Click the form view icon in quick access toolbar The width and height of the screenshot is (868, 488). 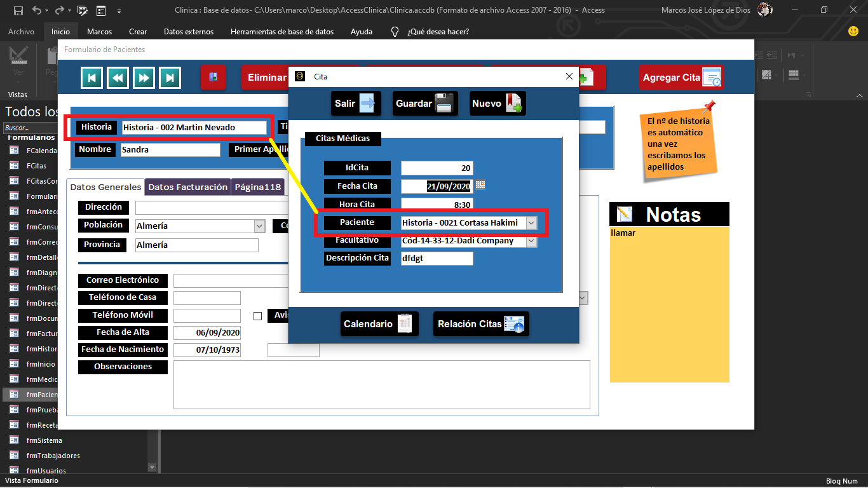101,10
